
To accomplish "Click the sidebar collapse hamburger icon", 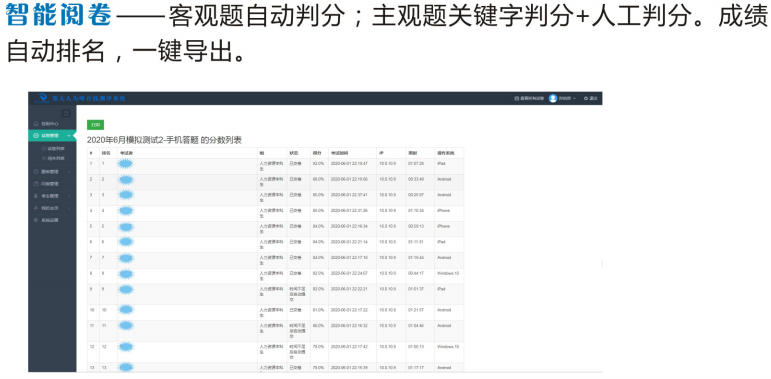I will click(x=66, y=114).
